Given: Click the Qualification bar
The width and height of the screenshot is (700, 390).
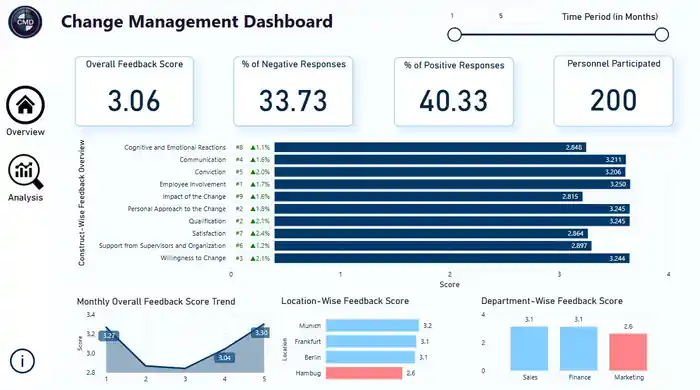Looking at the screenshot, I should (x=452, y=221).
